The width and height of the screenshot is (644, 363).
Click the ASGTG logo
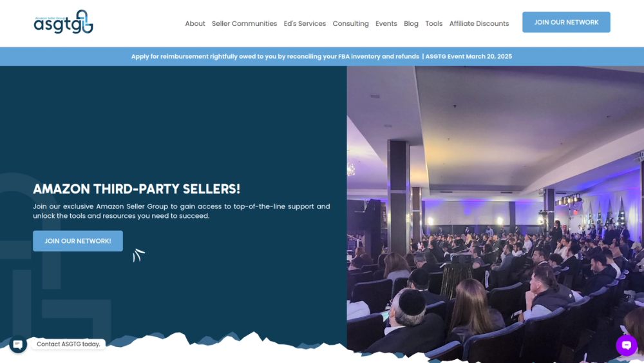[x=63, y=22]
